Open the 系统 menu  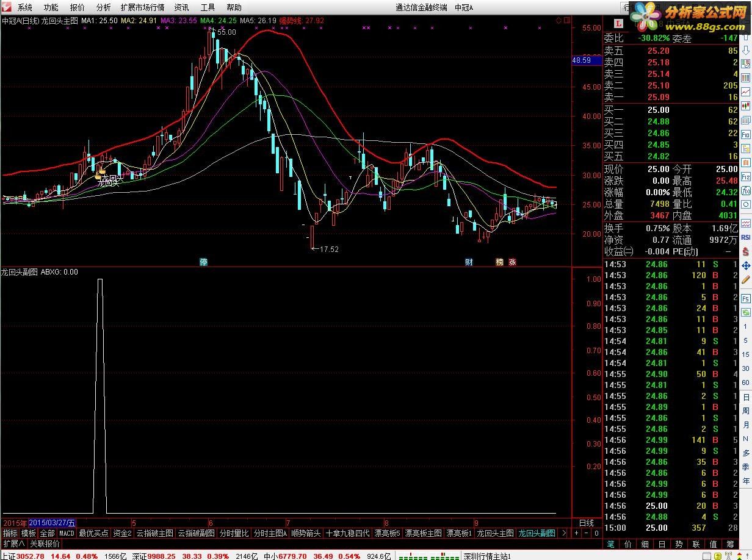click(24, 7)
